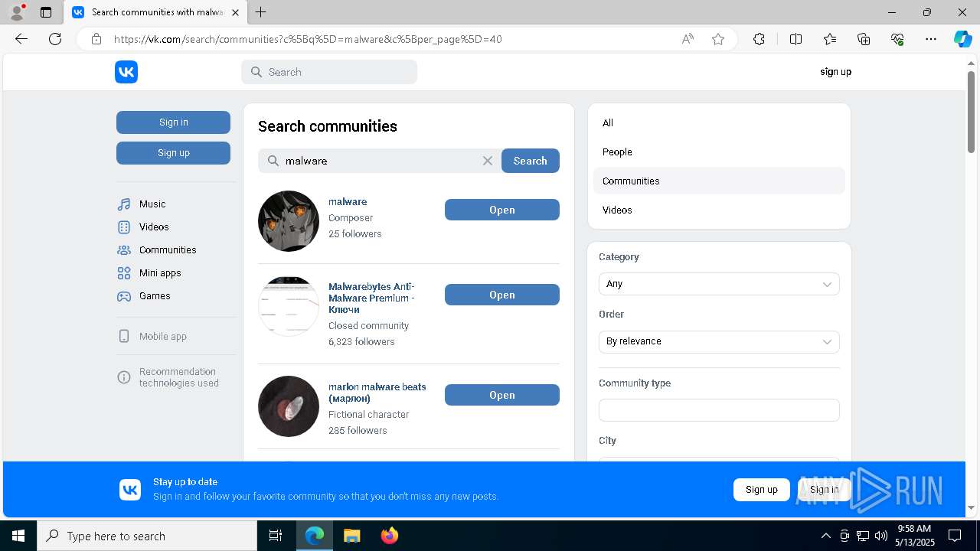Select the People search filter
The width and height of the screenshot is (980, 551).
(719, 152)
